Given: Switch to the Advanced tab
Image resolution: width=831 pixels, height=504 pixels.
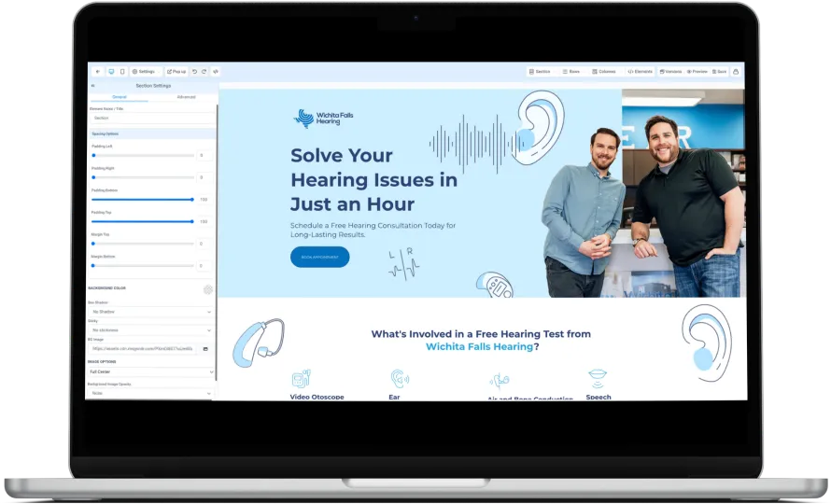Looking at the screenshot, I should point(186,97).
